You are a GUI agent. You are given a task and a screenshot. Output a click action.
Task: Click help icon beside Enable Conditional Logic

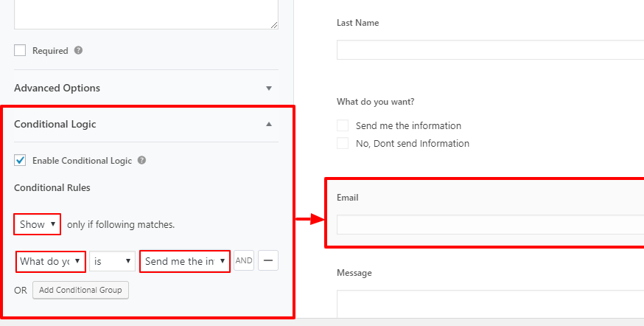[141, 160]
